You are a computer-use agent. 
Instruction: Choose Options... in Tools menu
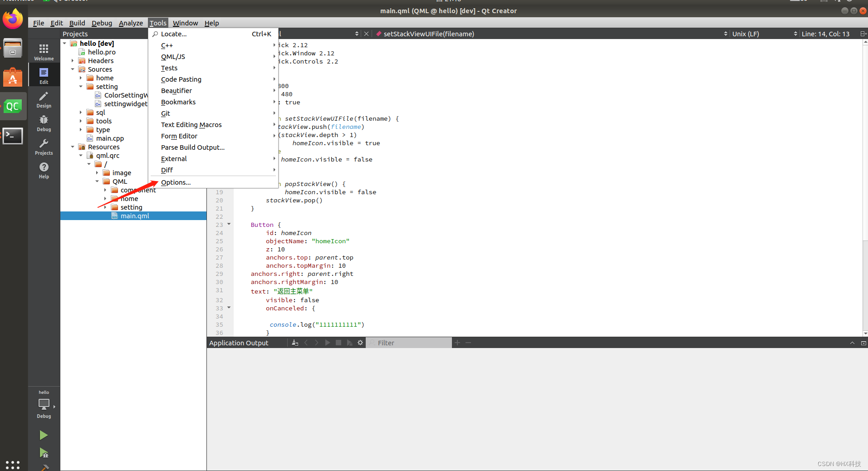tap(213, 182)
